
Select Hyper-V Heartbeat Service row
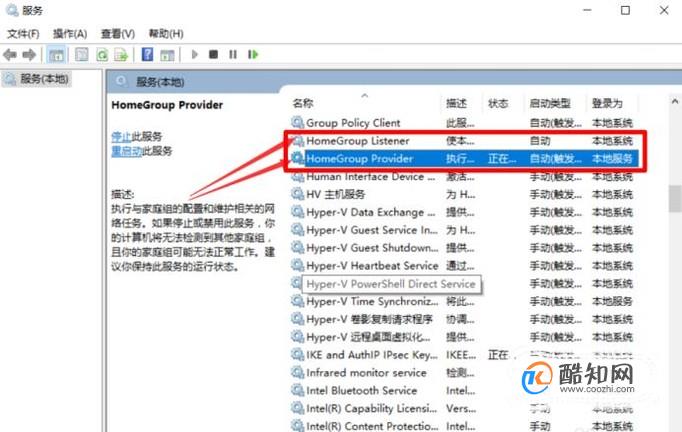[x=463, y=266]
